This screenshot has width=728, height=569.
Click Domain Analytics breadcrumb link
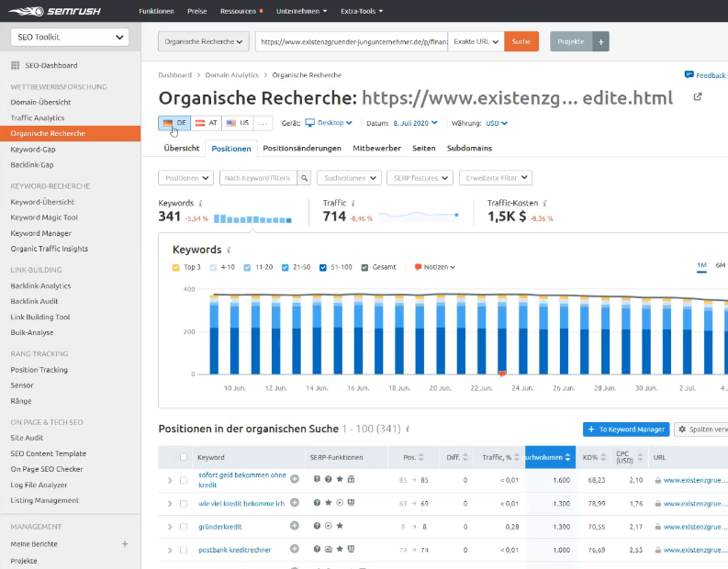[231, 74]
